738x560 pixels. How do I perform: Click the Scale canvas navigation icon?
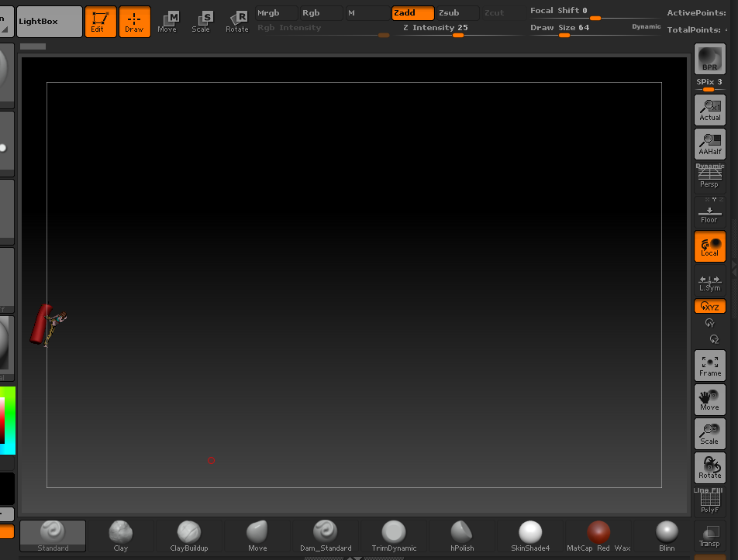tap(710, 434)
